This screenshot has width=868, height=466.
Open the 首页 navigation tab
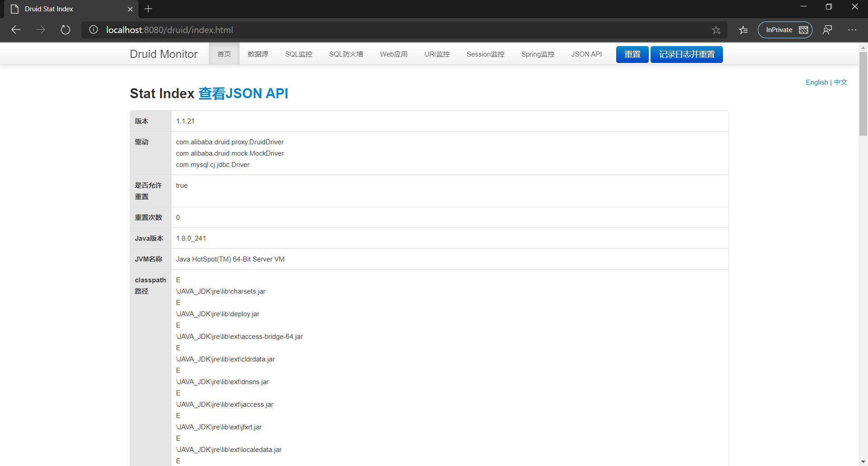click(x=224, y=54)
